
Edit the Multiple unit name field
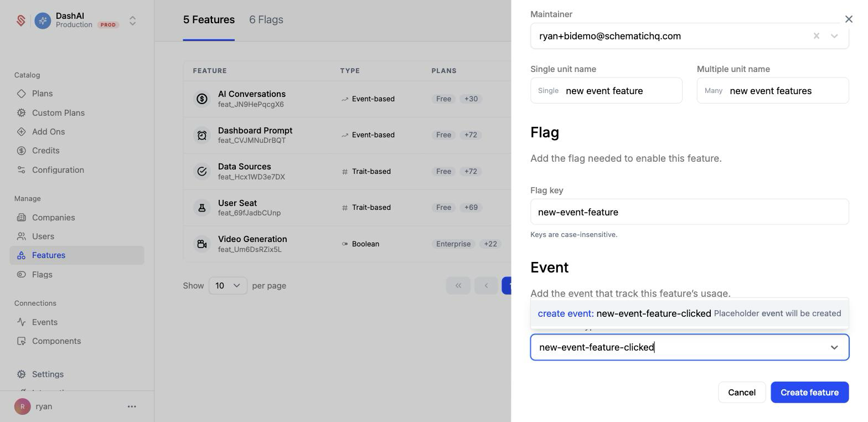[x=773, y=90]
